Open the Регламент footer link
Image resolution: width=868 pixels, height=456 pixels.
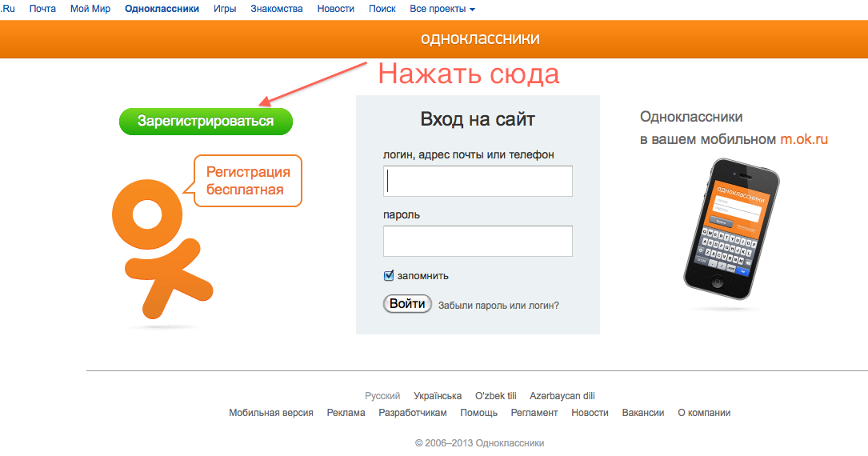(534, 413)
